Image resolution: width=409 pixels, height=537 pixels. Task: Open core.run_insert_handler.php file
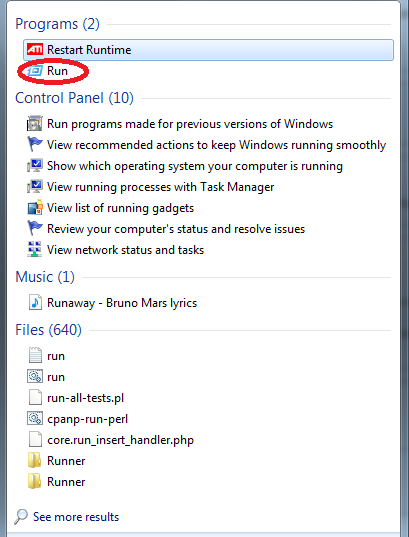tap(120, 440)
